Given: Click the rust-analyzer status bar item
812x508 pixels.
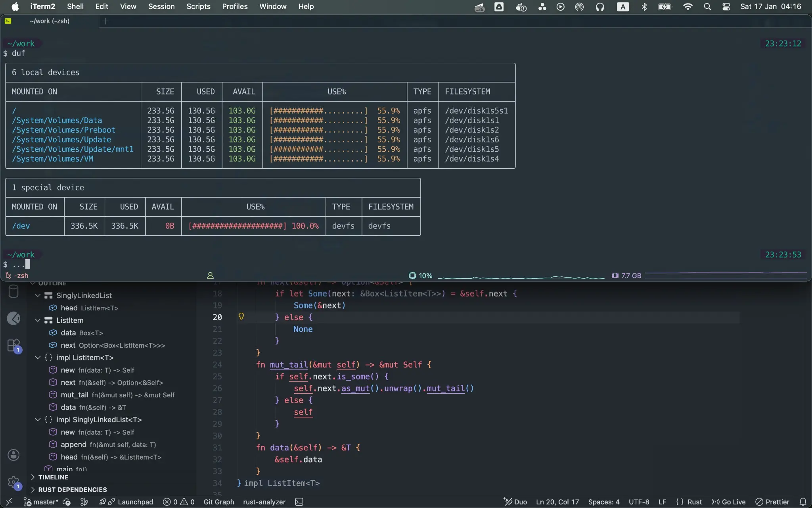Looking at the screenshot, I should 264,502.
